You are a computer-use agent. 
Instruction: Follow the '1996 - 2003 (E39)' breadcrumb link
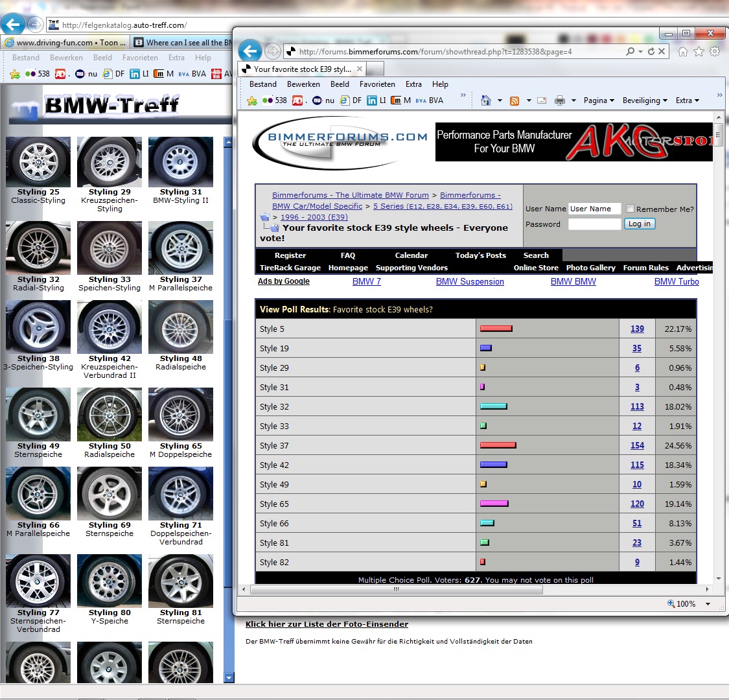click(314, 217)
